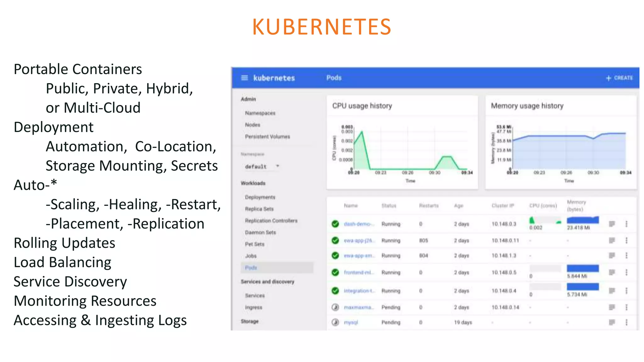Open Daemon Sets in the sidebar
The width and height of the screenshot is (644, 362).
pyautogui.click(x=260, y=233)
